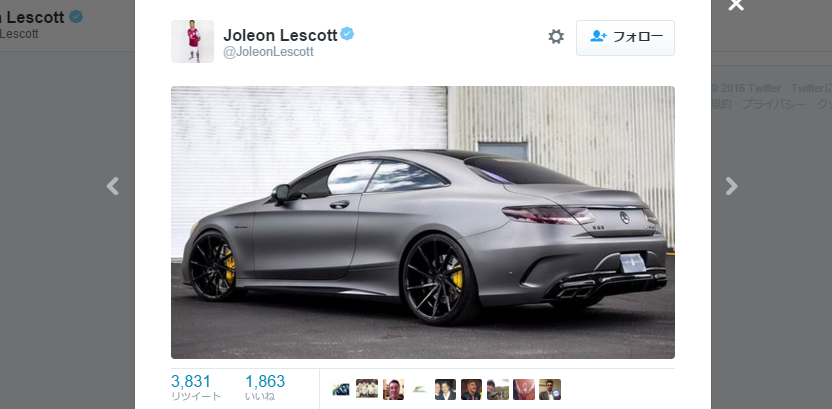
Task: Close the tweet overlay with X
Action: (735, 4)
